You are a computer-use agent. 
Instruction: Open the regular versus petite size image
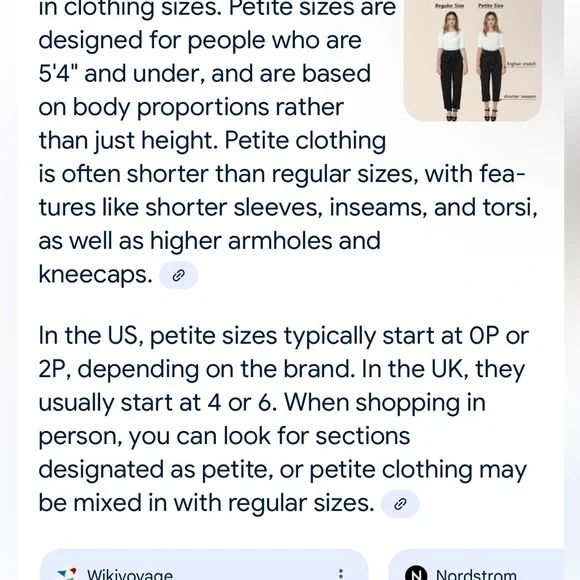[473, 60]
